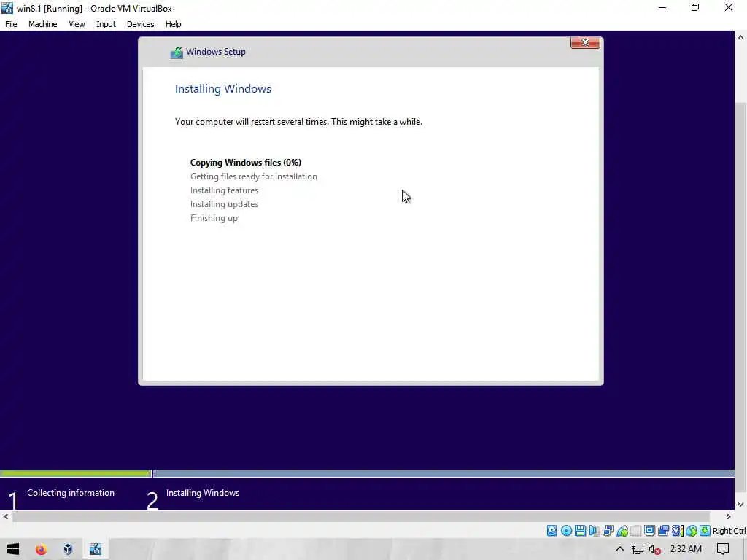Open the Input menu

tap(106, 24)
